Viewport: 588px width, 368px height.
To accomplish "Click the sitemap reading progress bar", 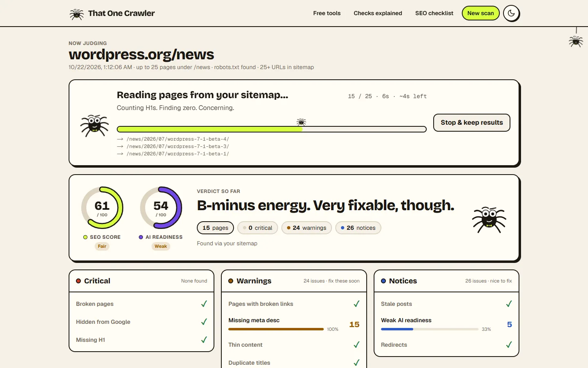I will [272, 129].
